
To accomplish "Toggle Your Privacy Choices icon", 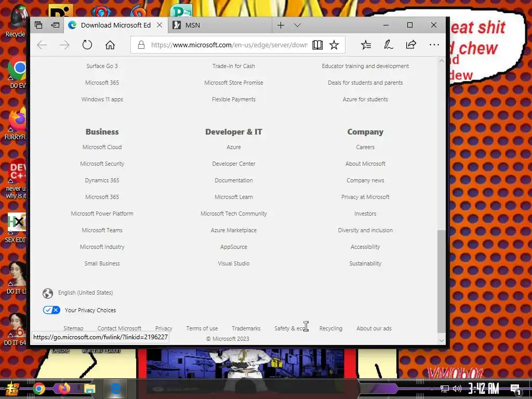I will coord(51,310).
